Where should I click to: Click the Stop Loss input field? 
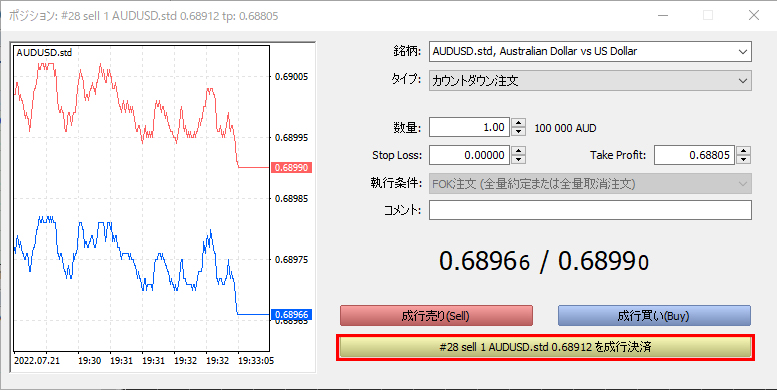coord(470,155)
